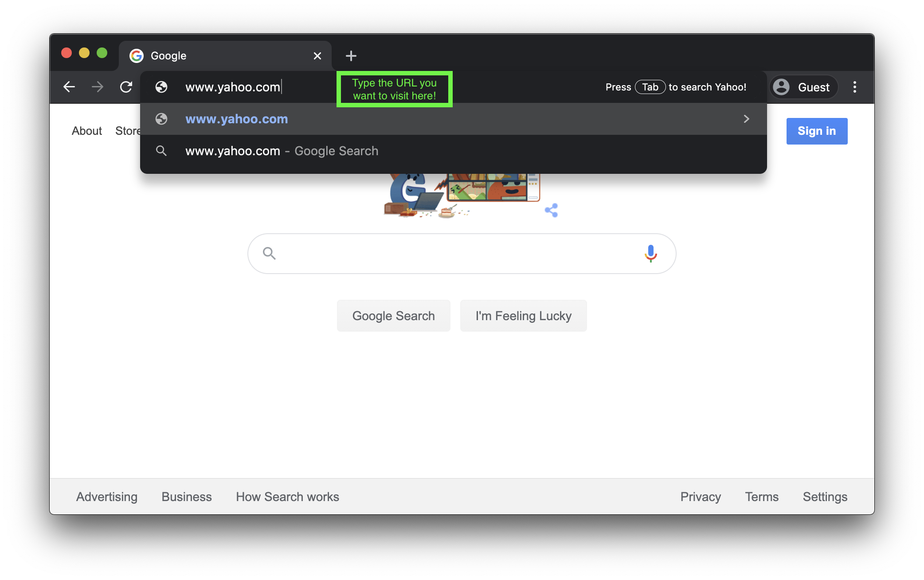The width and height of the screenshot is (924, 580).
Task: Select the Google tab
Action: 225,56
